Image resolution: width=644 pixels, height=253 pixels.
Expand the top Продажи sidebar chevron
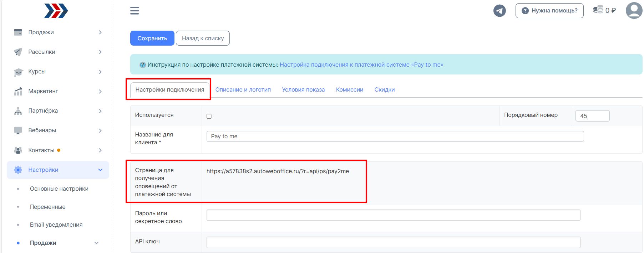pyautogui.click(x=100, y=32)
